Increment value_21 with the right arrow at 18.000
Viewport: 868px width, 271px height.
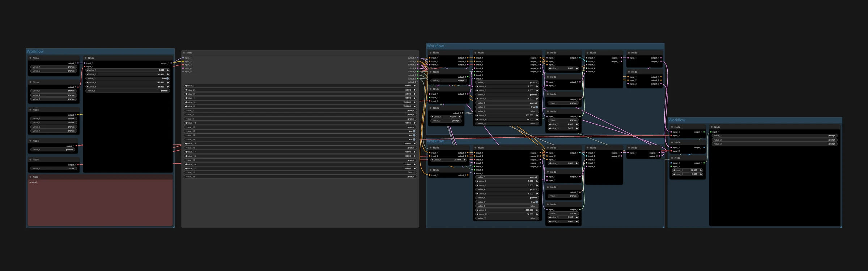(x=414, y=168)
